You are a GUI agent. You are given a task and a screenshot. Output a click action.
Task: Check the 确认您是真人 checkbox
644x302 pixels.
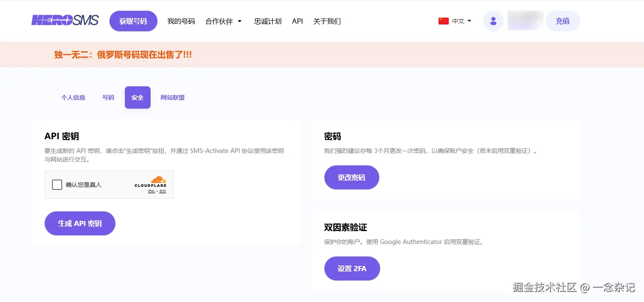point(57,185)
